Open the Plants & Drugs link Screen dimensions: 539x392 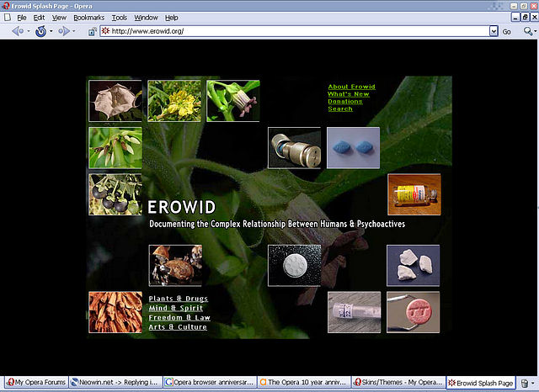(178, 299)
